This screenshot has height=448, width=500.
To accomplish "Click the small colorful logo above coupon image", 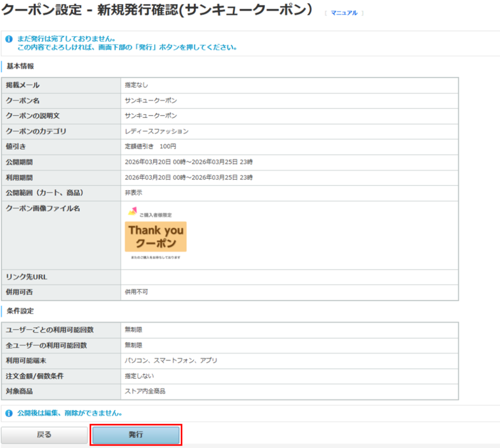I will (x=132, y=211).
